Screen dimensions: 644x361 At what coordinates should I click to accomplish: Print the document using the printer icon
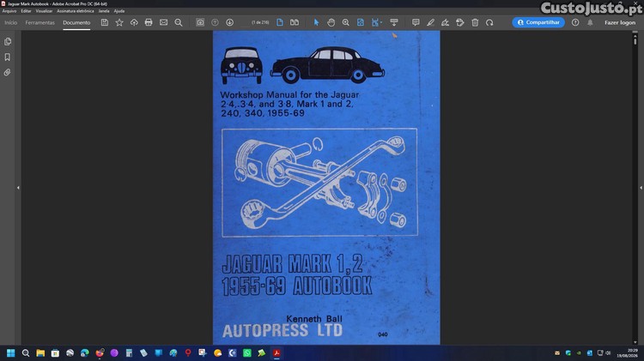click(149, 22)
